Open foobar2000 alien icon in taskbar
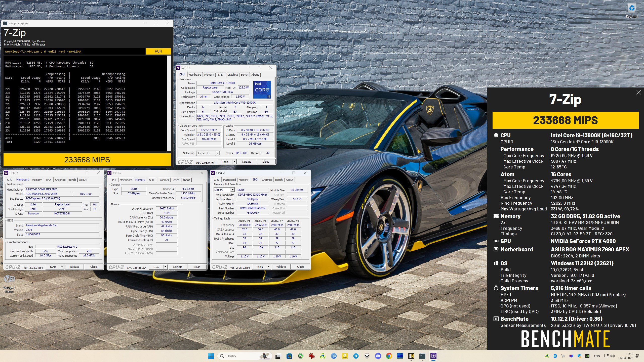 (367, 356)
